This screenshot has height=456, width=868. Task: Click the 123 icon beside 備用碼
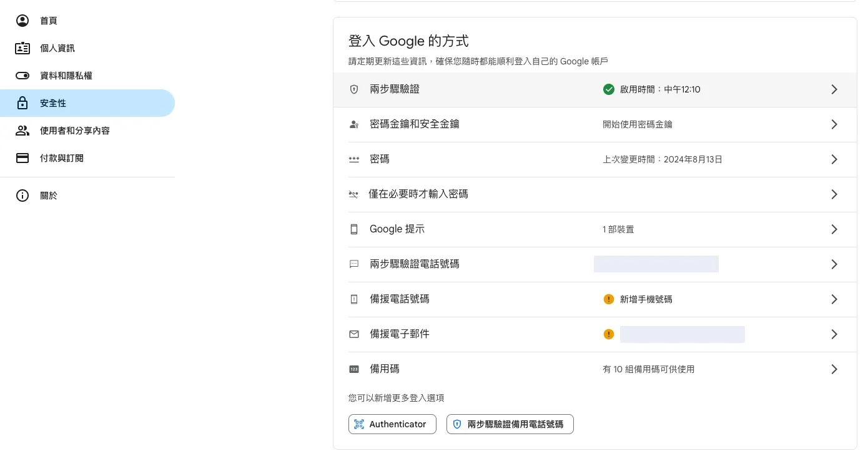click(354, 369)
